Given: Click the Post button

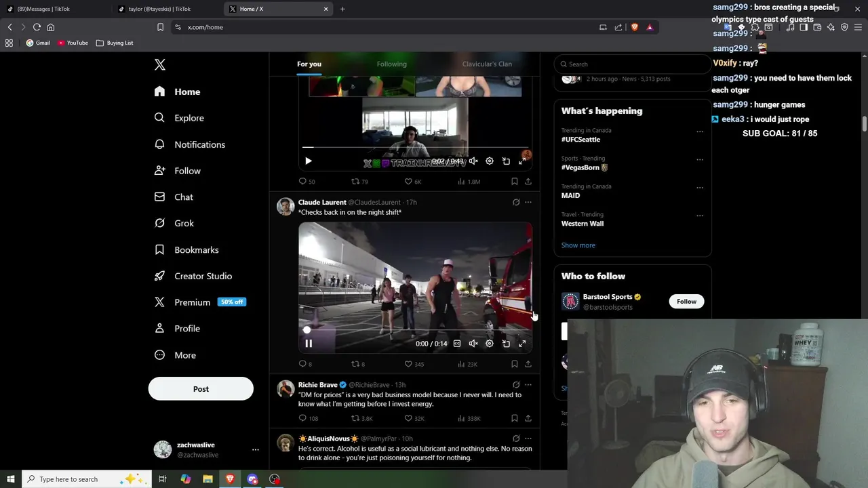Looking at the screenshot, I should (201, 389).
